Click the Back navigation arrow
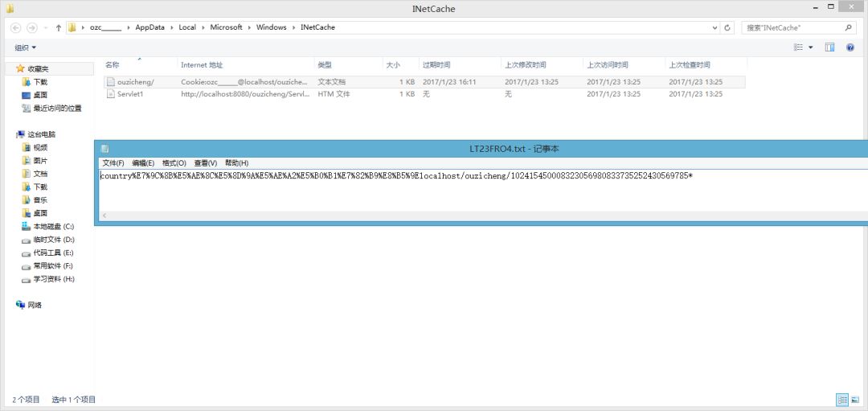The image size is (868, 411). coord(15,27)
